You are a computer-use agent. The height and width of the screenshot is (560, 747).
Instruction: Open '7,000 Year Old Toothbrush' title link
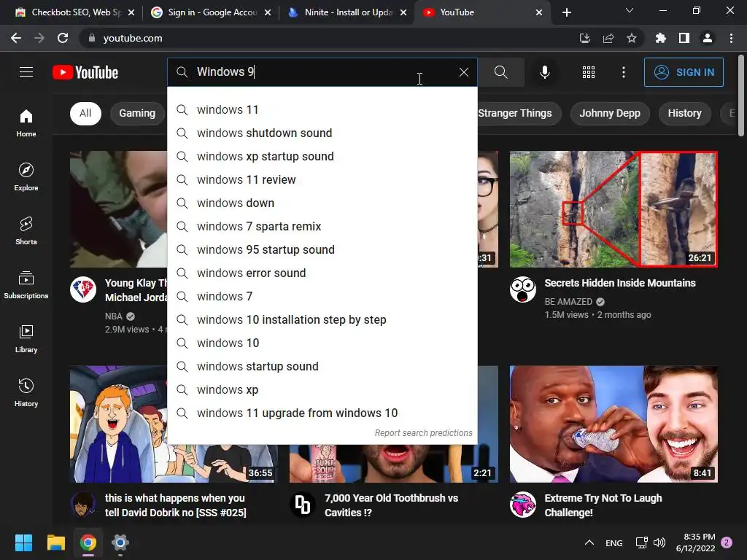click(391, 505)
